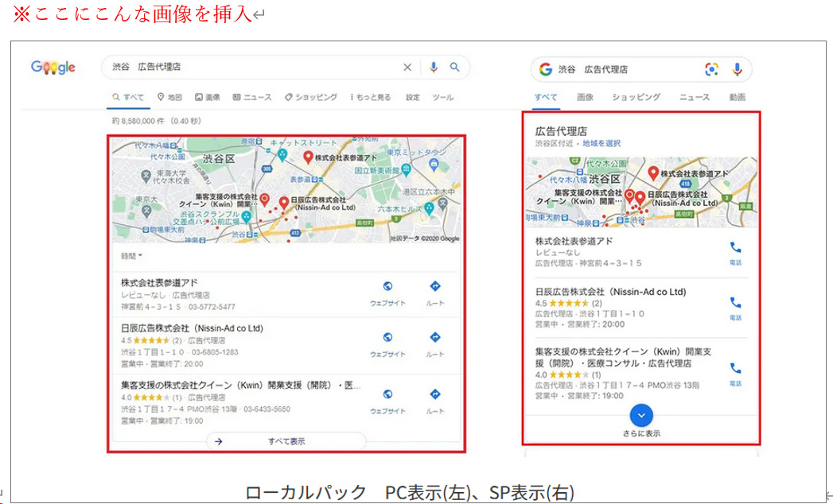Click the phone icon for 日辰広告株式会社 on mobile
The width and height of the screenshot is (833, 504).
point(734,303)
